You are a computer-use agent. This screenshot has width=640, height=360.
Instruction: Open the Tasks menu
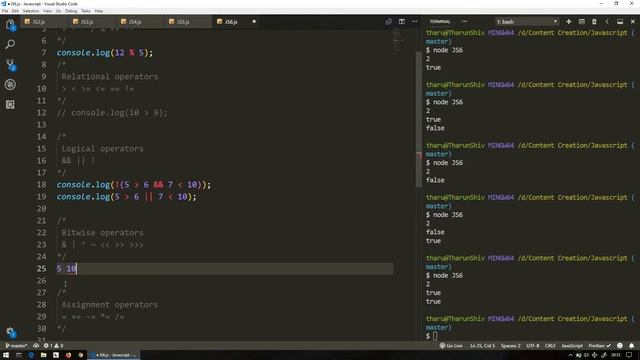tap(86, 11)
